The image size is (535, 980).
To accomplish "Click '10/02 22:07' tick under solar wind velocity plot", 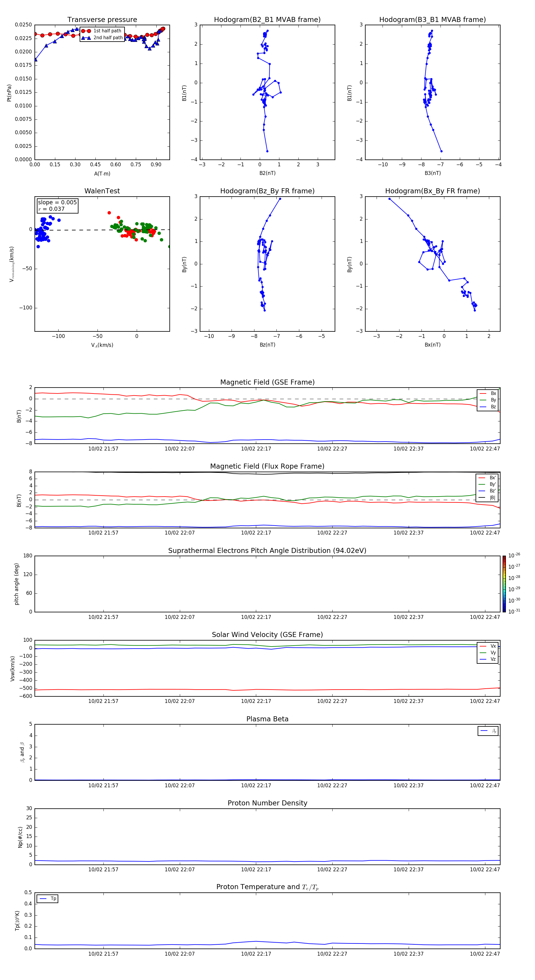I will (179, 701).
